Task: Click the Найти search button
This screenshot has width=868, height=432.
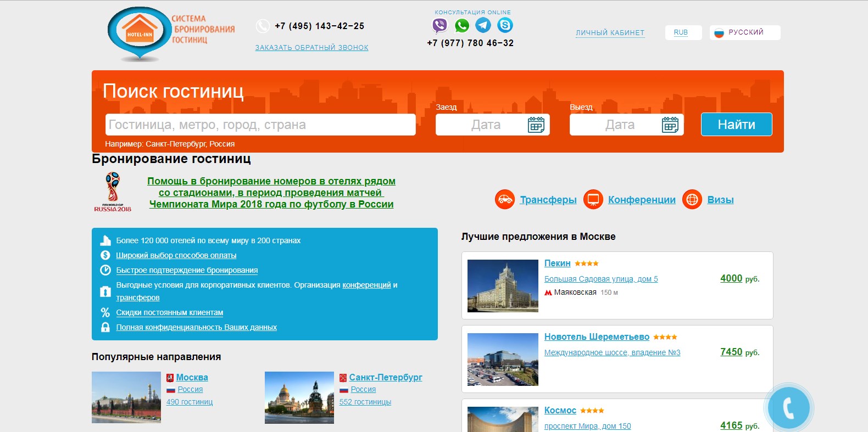Action: (736, 125)
